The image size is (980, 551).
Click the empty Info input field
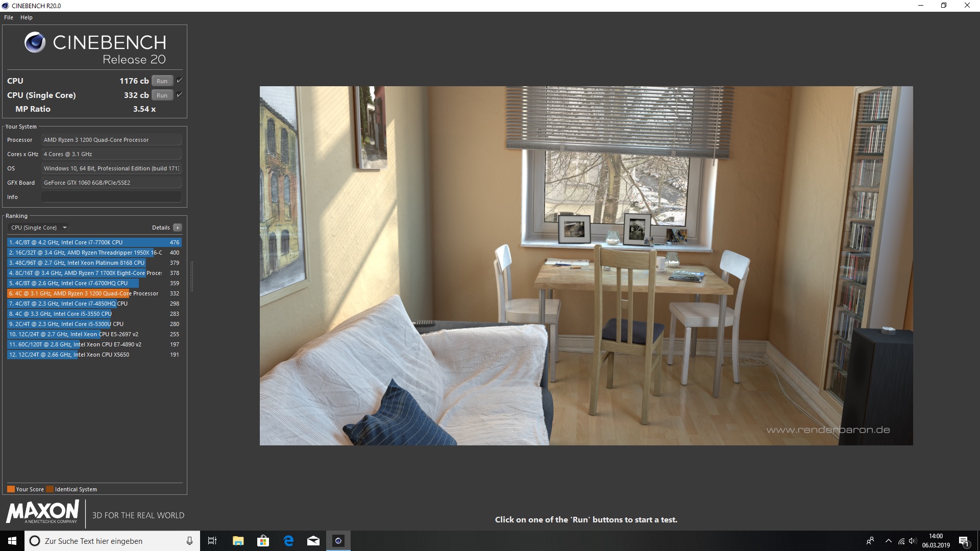(x=111, y=197)
